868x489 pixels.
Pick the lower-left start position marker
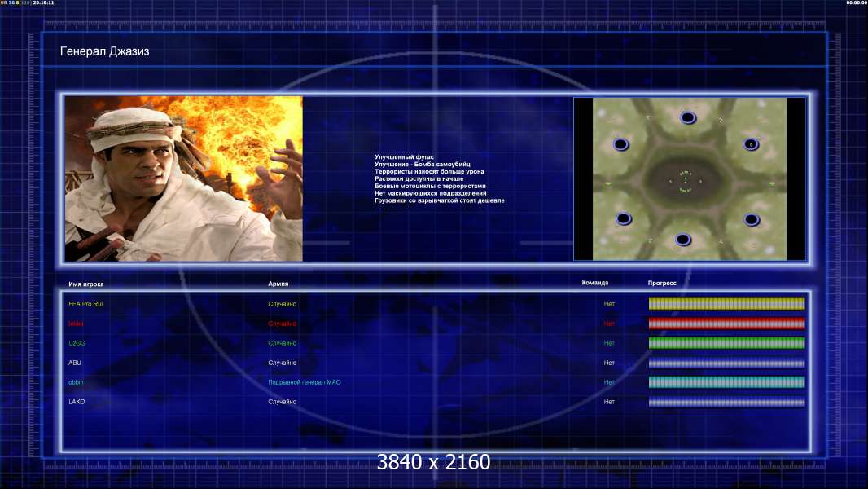click(623, 218)
